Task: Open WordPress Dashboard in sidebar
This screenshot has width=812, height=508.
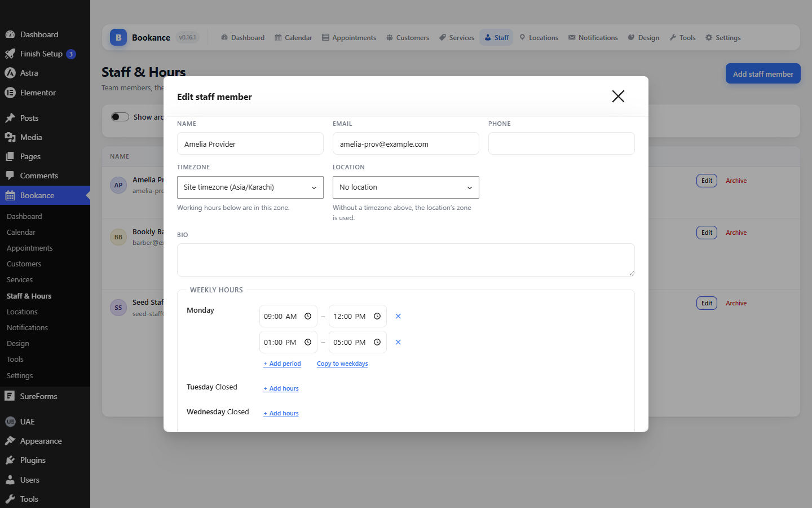Action: pyautogui.click(x=45, y=34)
